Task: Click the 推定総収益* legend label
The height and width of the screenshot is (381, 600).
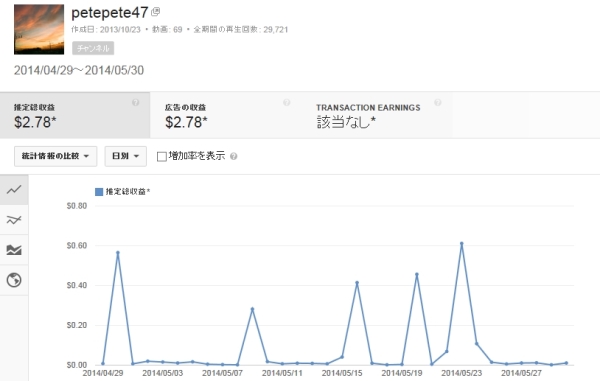Action: coord(128,192)
